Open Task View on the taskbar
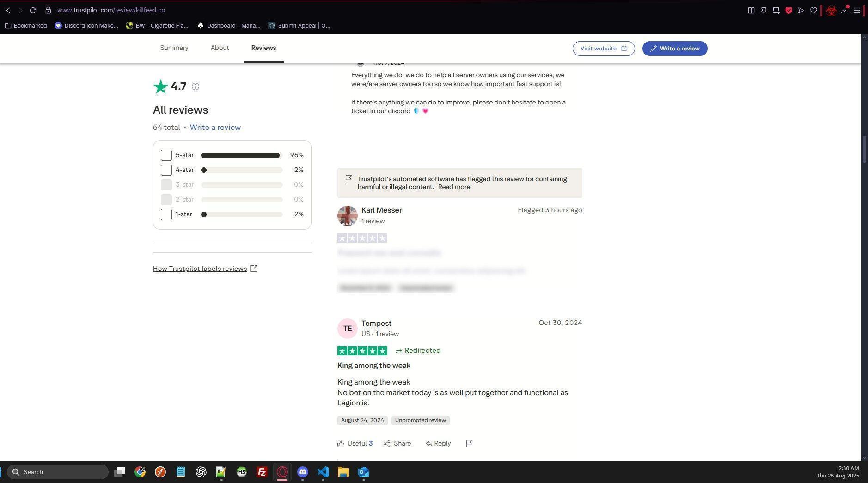The image size is (868, 483). (120, 472)
